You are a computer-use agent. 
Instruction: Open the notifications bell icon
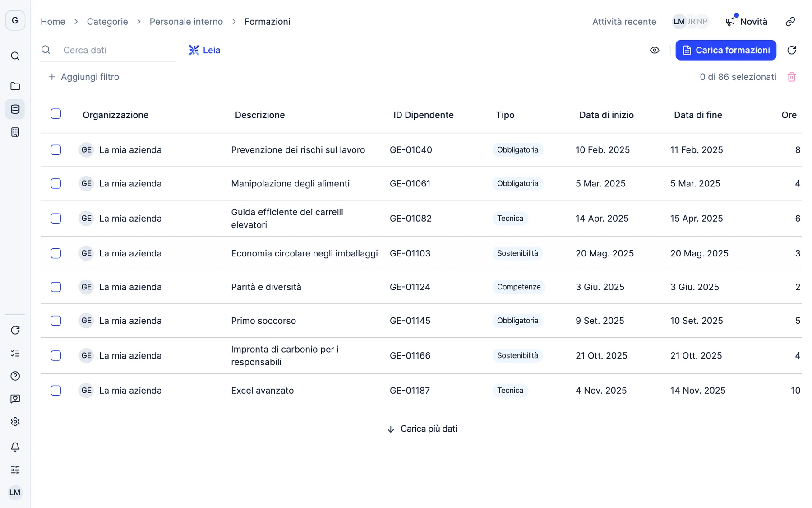(15, 447)
